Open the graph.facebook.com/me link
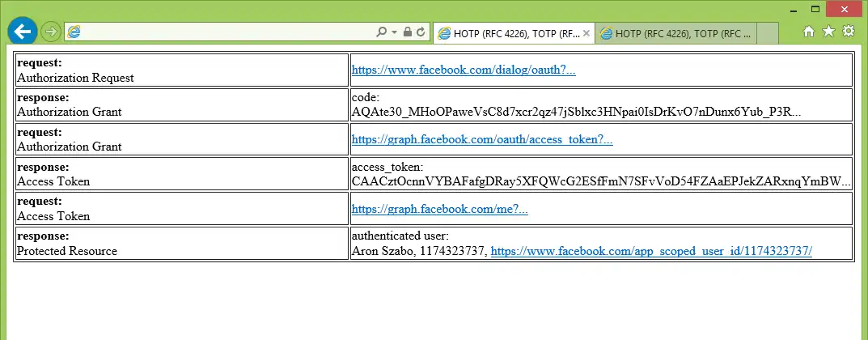This screenshot has width=868, height=340. pos(440,210)
